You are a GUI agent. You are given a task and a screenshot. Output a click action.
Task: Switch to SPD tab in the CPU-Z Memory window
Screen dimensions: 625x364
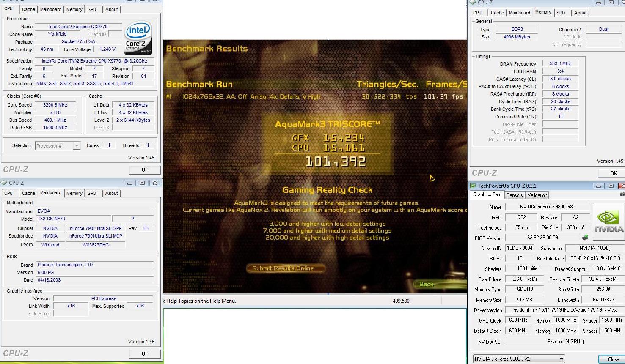(x=561, y=13)
